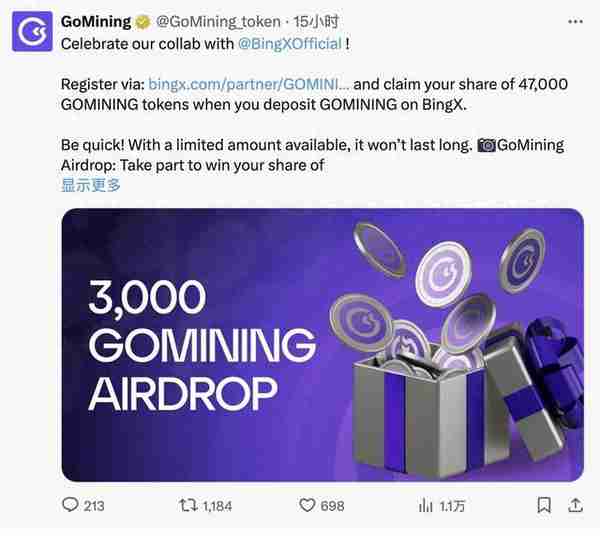The image size is (600, 536).
Task: Open the 15小时 timestamp
Action: pyautogui.click(x=316, y=22)
